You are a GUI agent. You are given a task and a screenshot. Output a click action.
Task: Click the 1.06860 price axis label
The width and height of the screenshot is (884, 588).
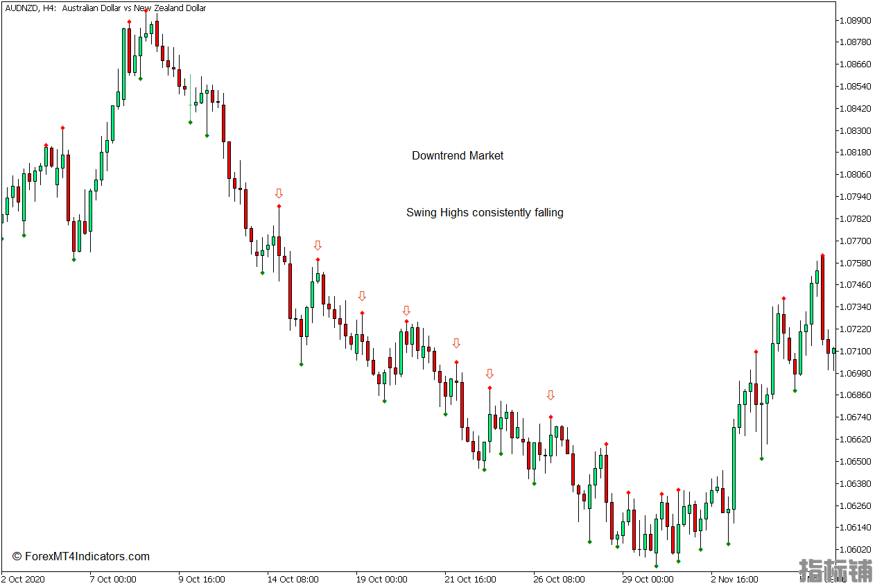(x=855, y=395)
